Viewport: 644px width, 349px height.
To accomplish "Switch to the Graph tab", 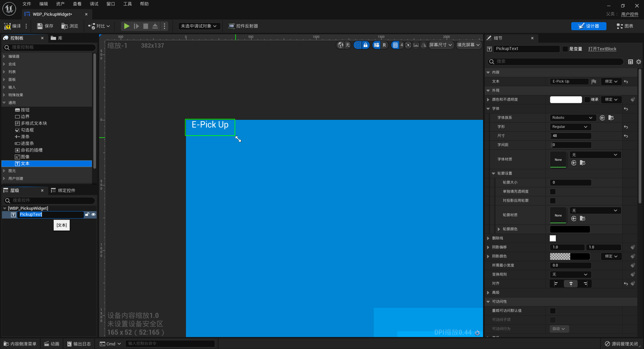I will pos(625,26).
